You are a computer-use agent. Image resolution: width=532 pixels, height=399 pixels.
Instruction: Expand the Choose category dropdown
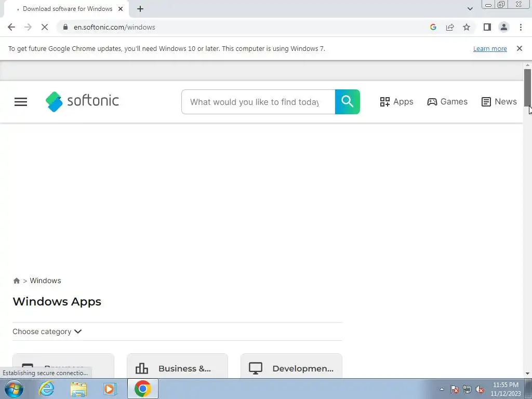pos(47,331)
